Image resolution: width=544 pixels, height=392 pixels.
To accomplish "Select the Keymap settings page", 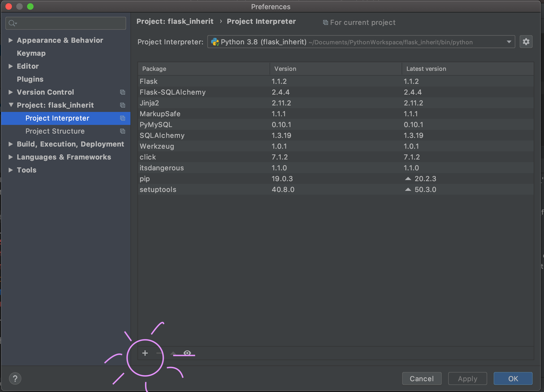I will [x=31, y=53].
